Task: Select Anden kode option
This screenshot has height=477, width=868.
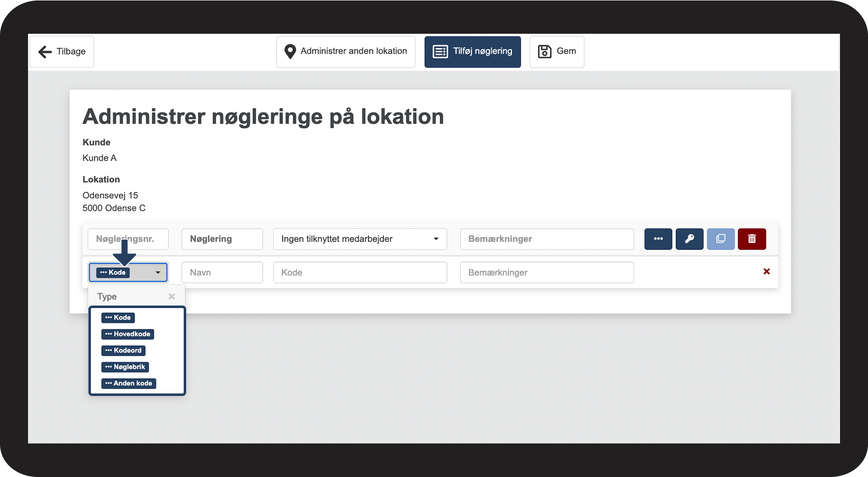Action: coord(129,384)
